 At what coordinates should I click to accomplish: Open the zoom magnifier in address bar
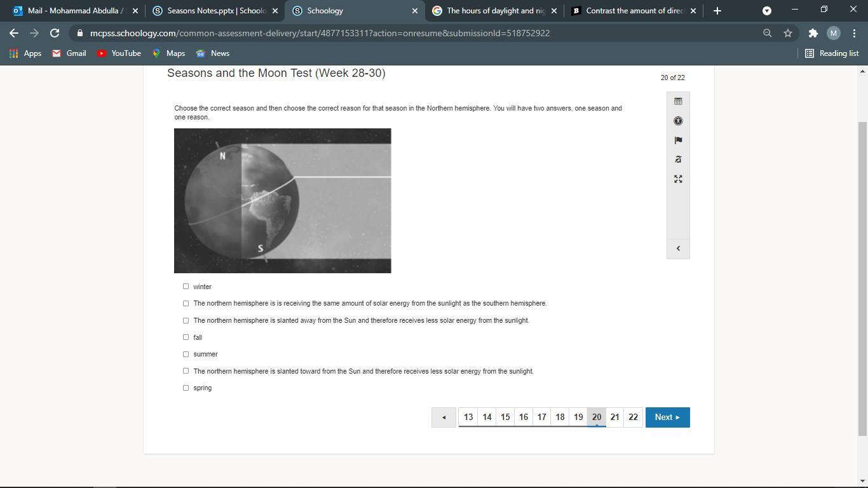click(768, 33)
